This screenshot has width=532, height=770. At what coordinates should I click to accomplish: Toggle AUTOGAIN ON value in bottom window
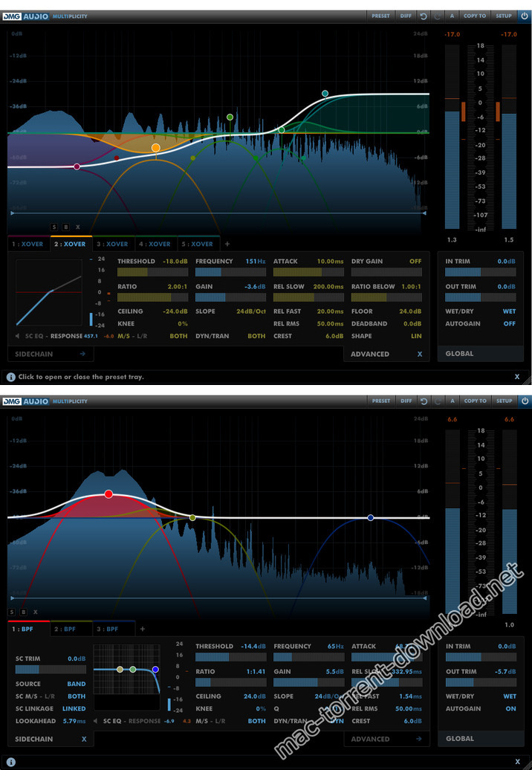511,708
